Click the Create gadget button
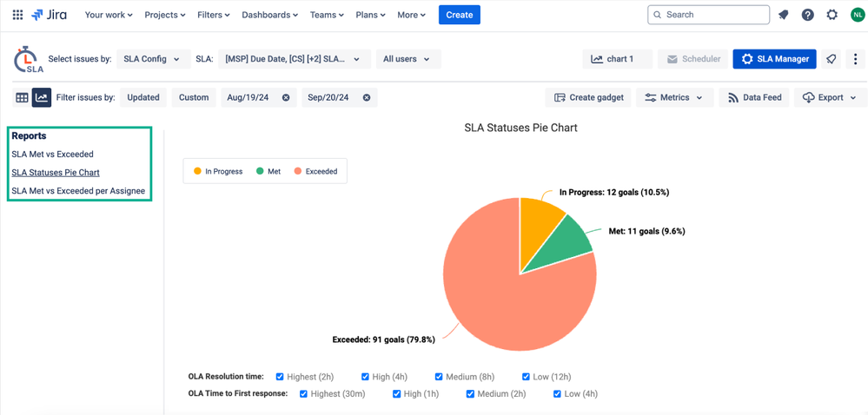This screenshot has height=415, width=868. click(x=588, y=97)
